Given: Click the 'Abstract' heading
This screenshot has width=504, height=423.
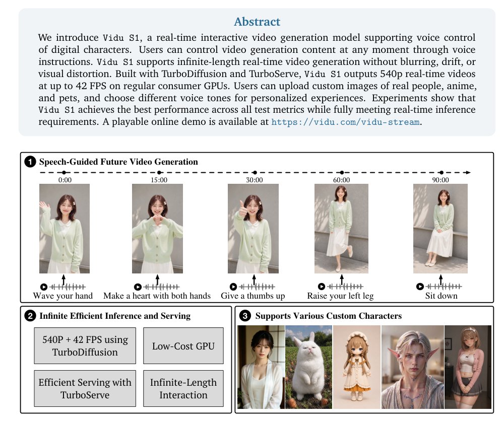Looking at the screenshot, I should click(257, 22).
